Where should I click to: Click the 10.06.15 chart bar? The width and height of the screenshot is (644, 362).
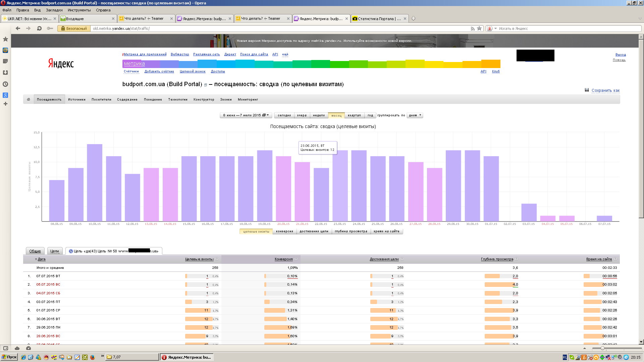click(95, 183)
